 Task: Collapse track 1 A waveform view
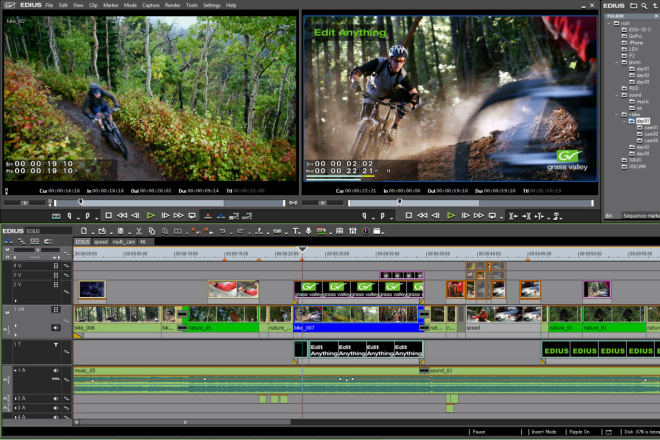pyautogui.click(x=16, y=371)
